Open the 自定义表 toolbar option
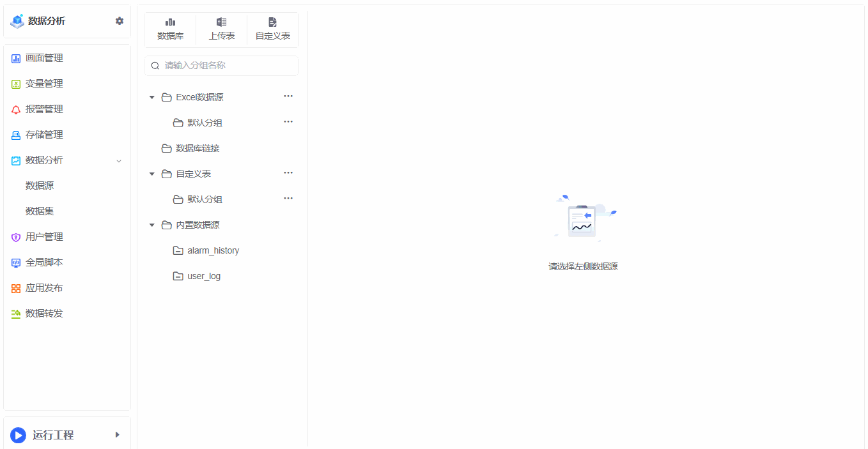The image size is (868, 449). pos(272,29)
